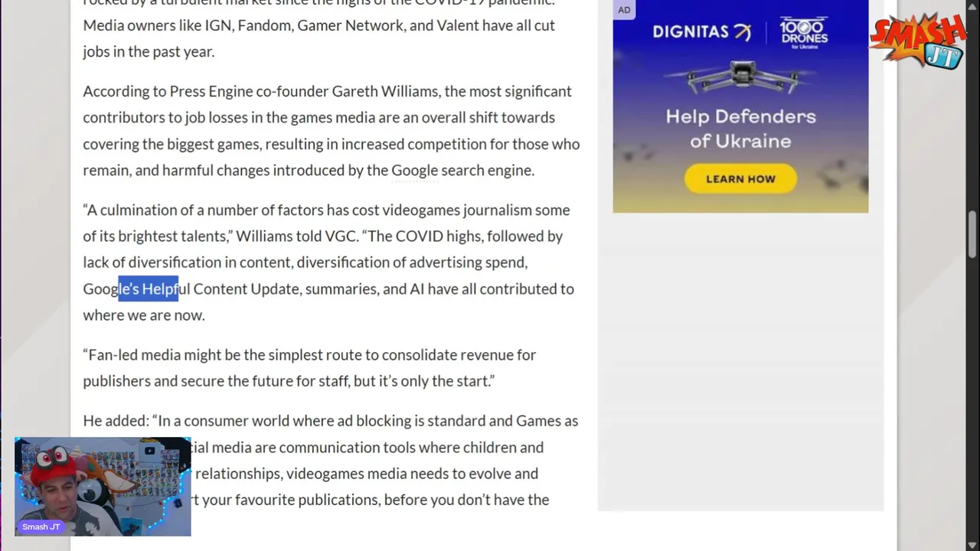Click the words "Gamer Network"
980x551 pixels.
[351, 25]
